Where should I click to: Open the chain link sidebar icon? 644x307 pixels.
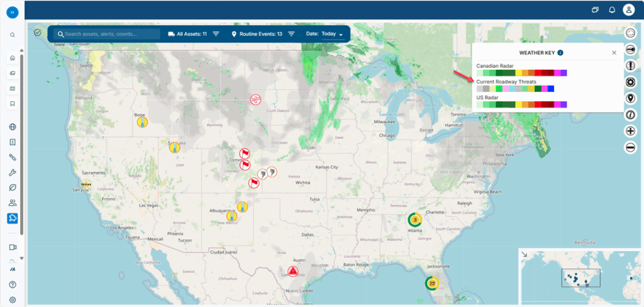point(13,157)
